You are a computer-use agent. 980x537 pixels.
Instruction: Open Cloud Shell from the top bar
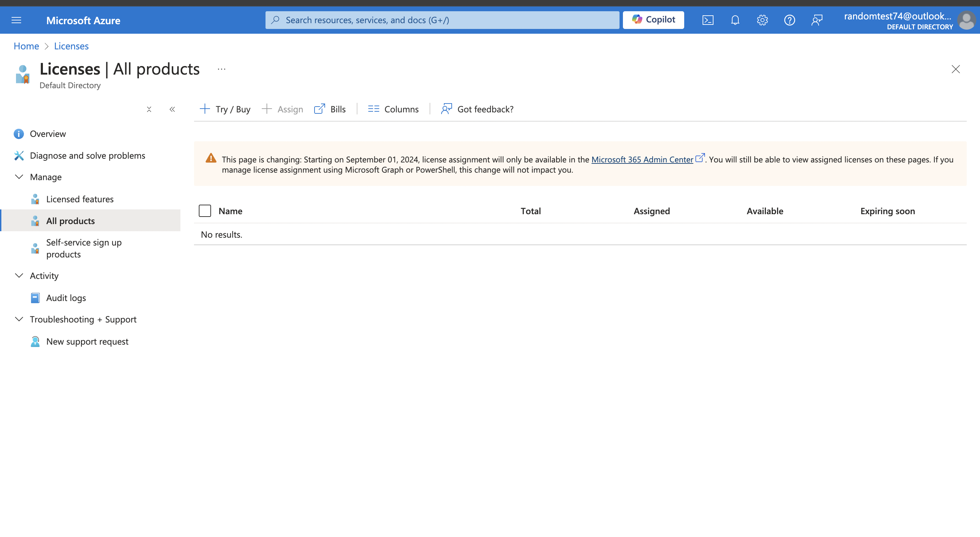click(x=708, y=20)
